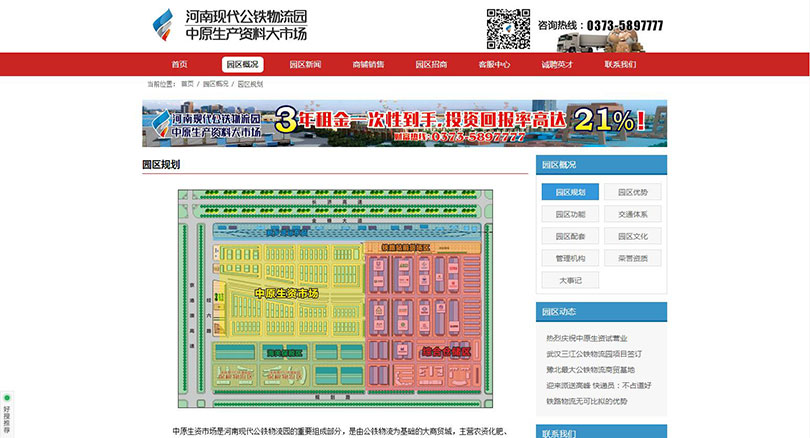Viewport: 810px width, 438px height.
Task: Choose 园区文化 in sidebar menu
Action: [632, 236]
